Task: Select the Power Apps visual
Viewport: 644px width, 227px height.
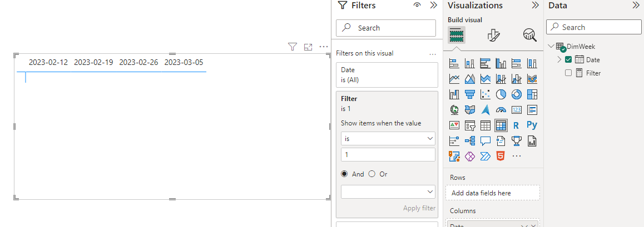Action: 469,156
